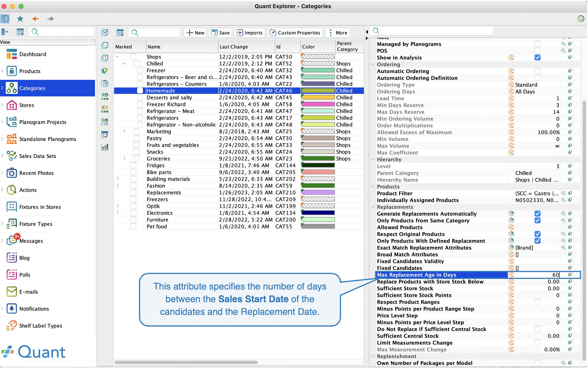Mark the Pet food row checkbox
The width and height of the screenshot is (588, 369).
(133, 226)
